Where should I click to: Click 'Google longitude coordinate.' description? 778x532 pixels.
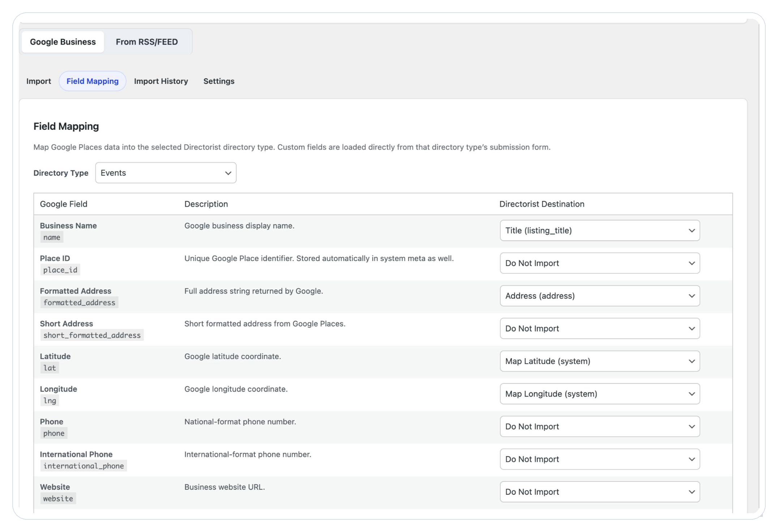[236, 389]
